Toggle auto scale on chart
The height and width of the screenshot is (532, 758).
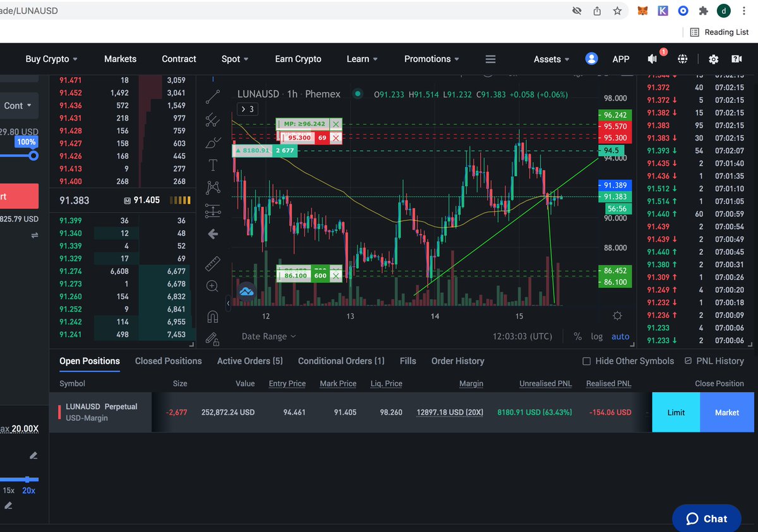(x=620, y=336)
